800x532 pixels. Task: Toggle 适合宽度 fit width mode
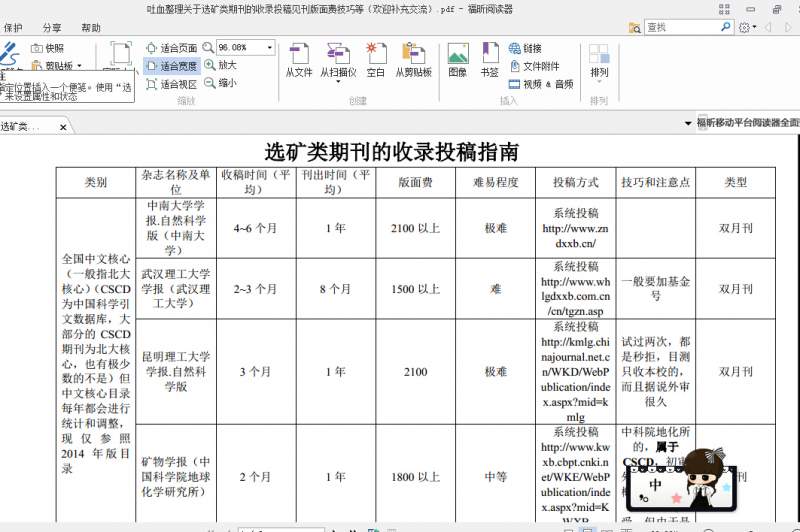pyautogui.click(x=171, y=66)
